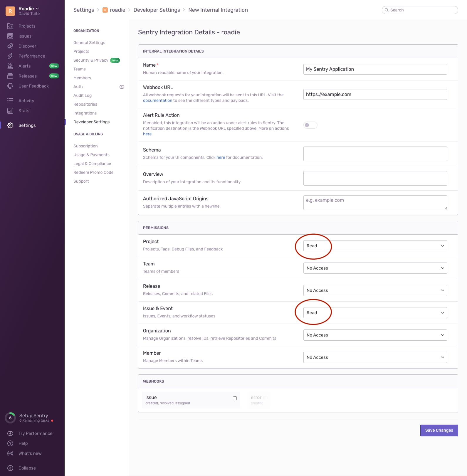Open the Support page link
The height and width of the screenshot is (476, 467).
(81, 181)
